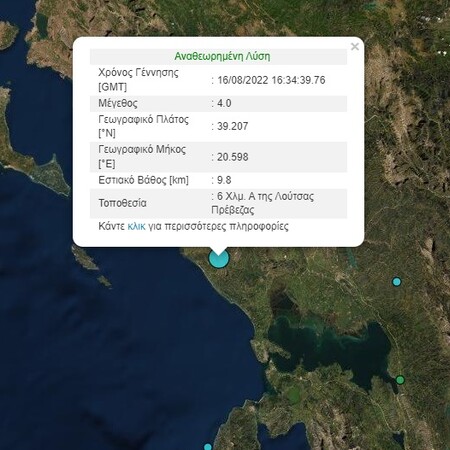Click the focal depth value 9.8
The height and width of the screenshot is (450, 450).
(224, 180)
